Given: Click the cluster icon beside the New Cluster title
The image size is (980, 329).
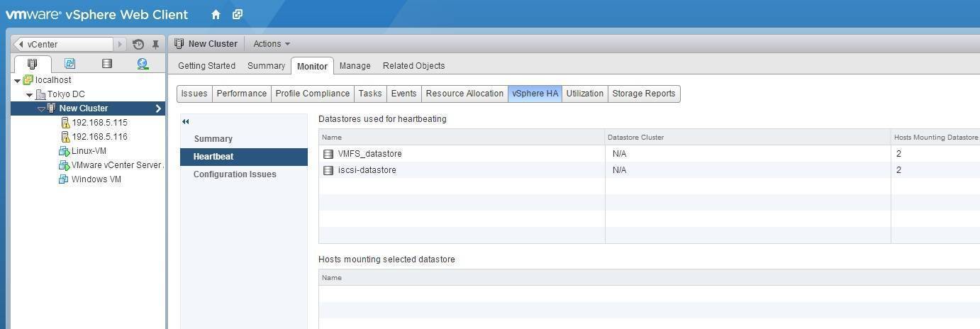Looking at the screenshot, I should click(x=179, y=44).
